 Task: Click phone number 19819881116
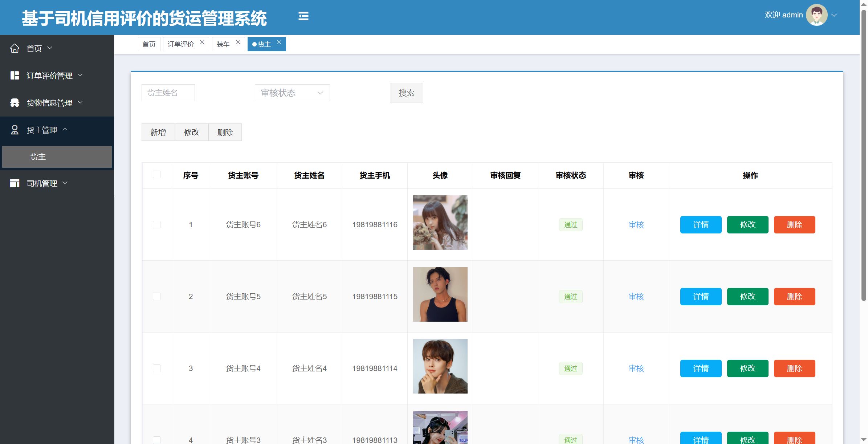375,225
